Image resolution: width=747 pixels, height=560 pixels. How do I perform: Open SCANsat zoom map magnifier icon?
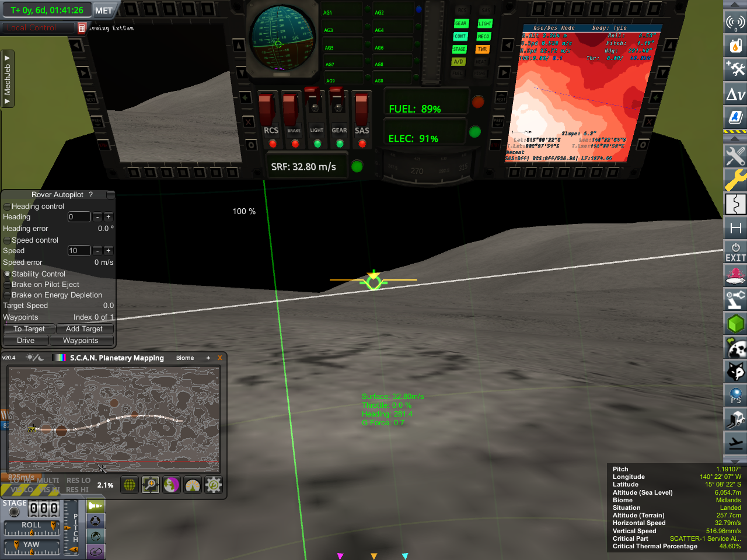pyautogui.click(x=151, y=485)
